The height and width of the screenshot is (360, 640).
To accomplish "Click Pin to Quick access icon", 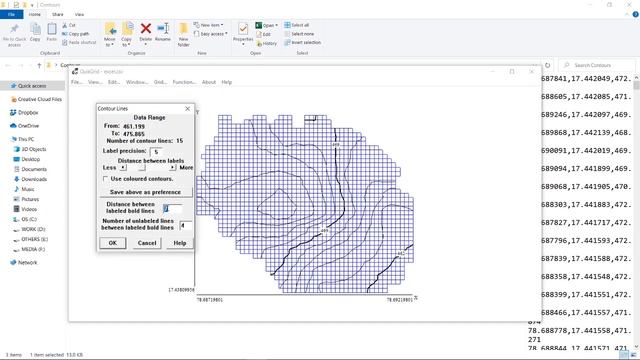I will pyautogui.click(x=14, y=29).
